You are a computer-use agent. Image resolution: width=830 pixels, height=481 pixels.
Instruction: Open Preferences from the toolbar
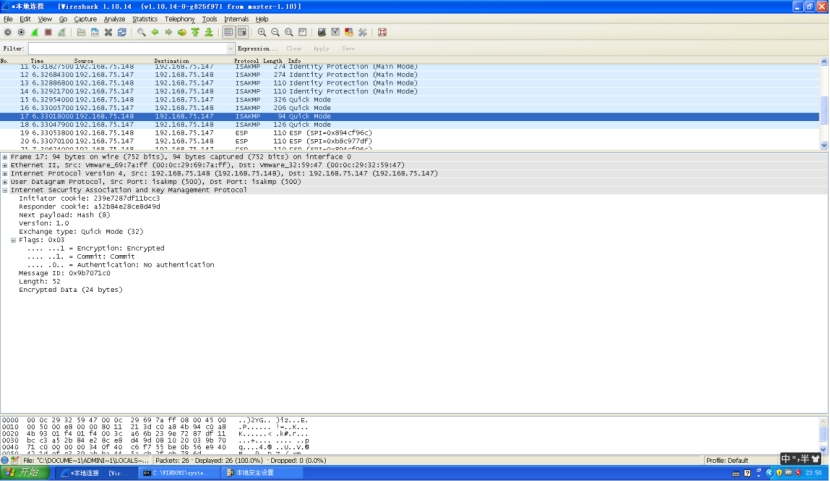point(362,32)
